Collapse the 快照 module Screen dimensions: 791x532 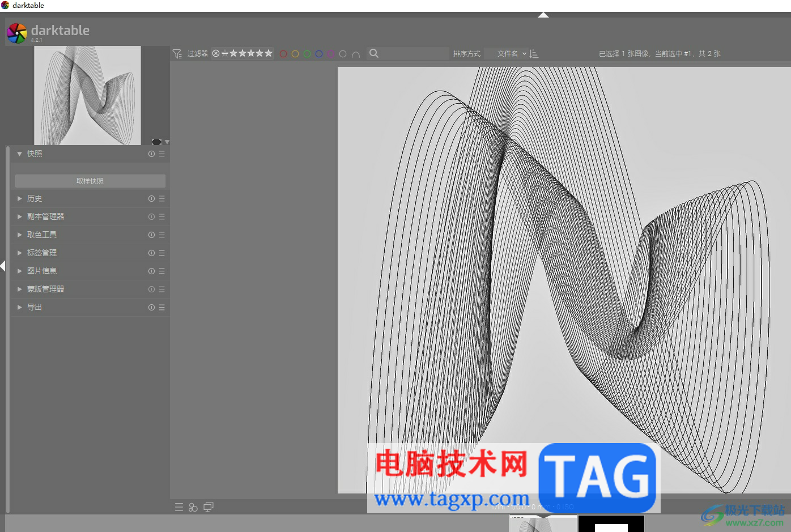pos(19,154)
